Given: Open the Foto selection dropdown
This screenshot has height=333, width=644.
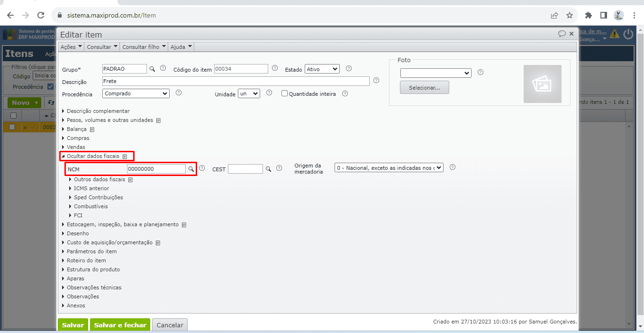Looking at the screenshot, I should (436, 73).
